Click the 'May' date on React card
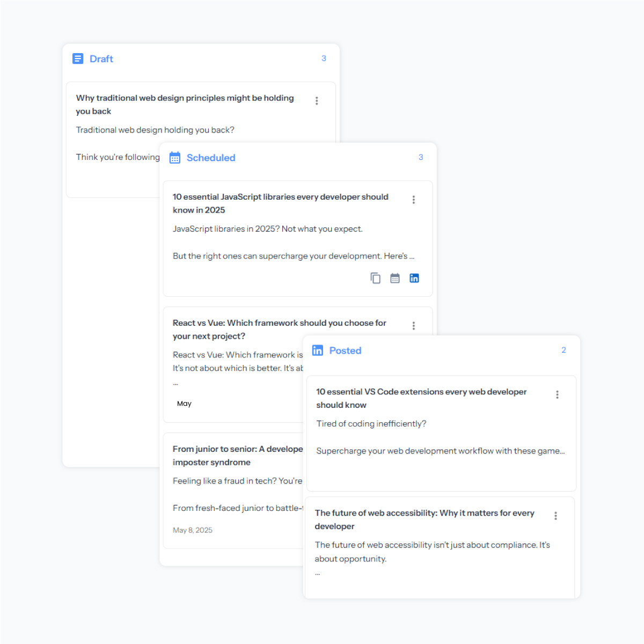 184,404
